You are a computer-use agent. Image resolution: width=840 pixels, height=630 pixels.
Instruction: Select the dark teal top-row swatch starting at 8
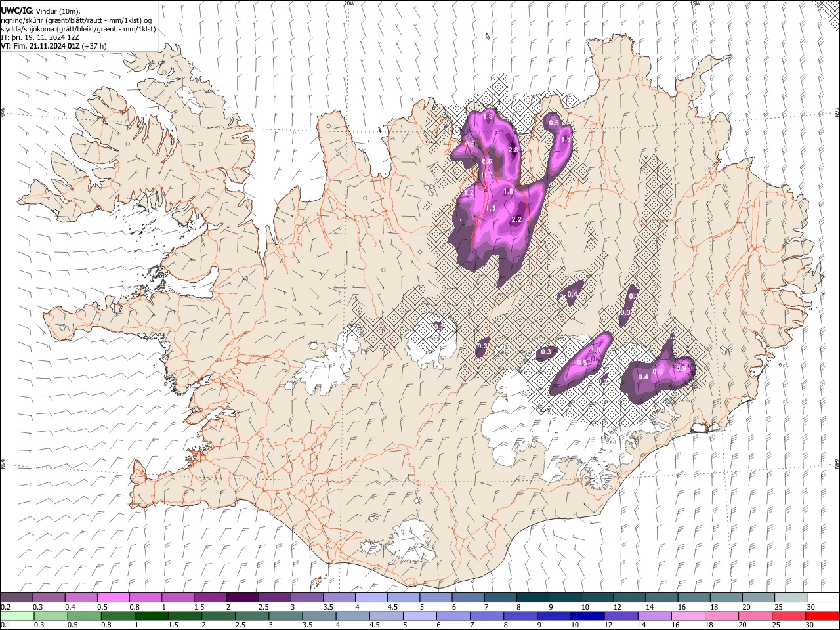[532, 597]
